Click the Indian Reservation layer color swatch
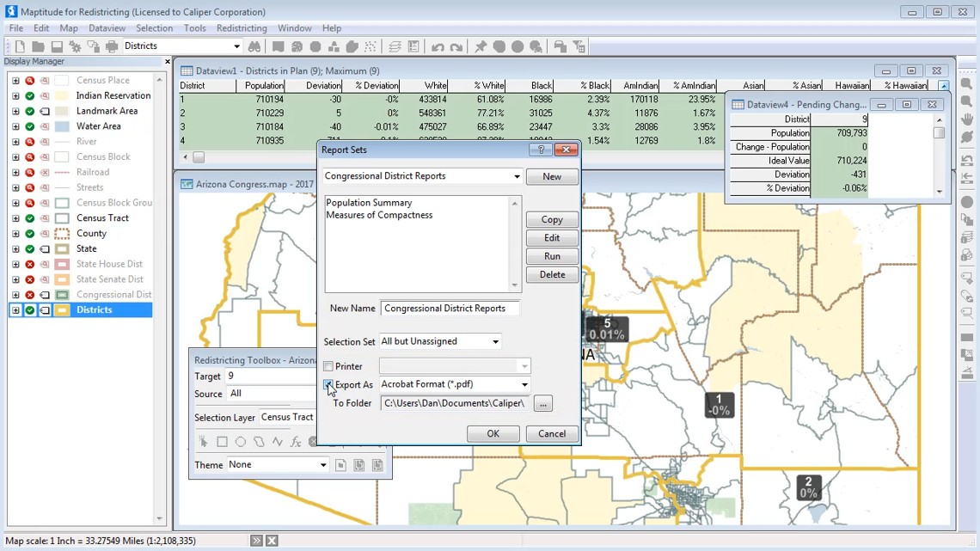Image resolution: width=980 pixels, height=551 pixels. (62, 95)
